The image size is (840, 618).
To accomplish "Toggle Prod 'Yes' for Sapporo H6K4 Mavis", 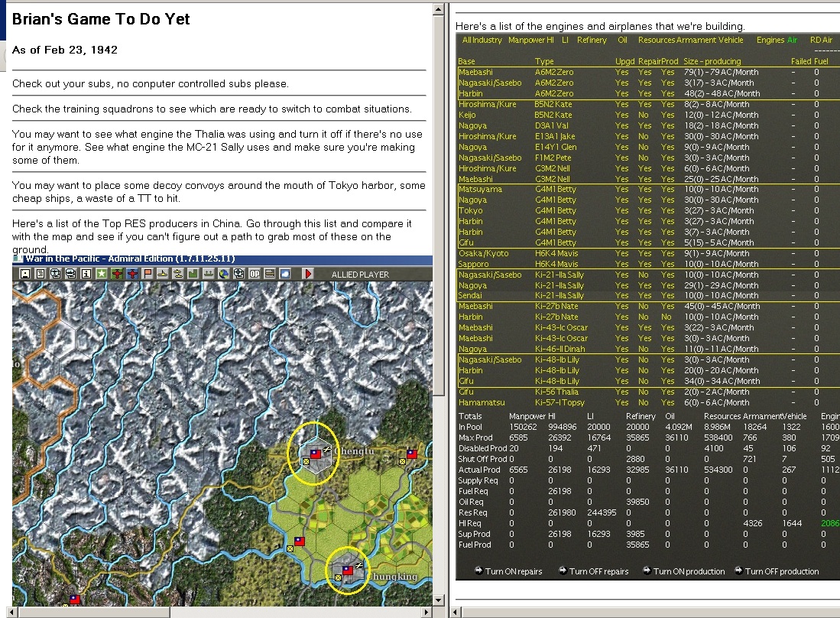I will click(x=667, y=264).
